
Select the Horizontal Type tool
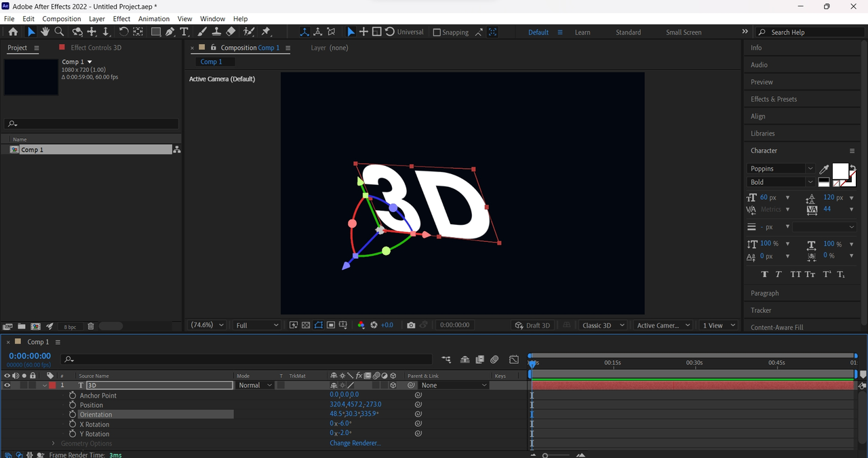tap(184, 32)
